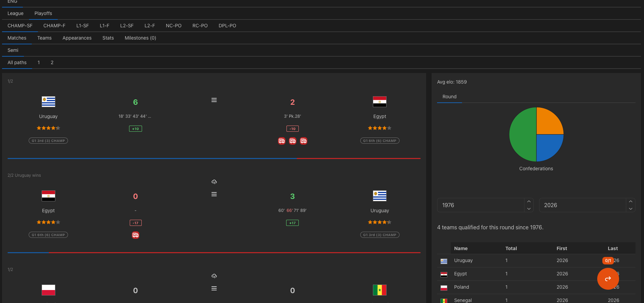The image size is (644, 303).
Task: Click third red injury icon under Egypt's 2 score
Action: (304, 141)
